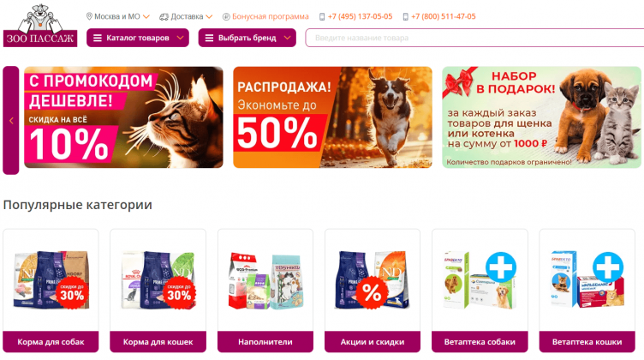Open the Бонусная программа link
The width and height of the screenshot is (644, 360).
coord(271,16)
